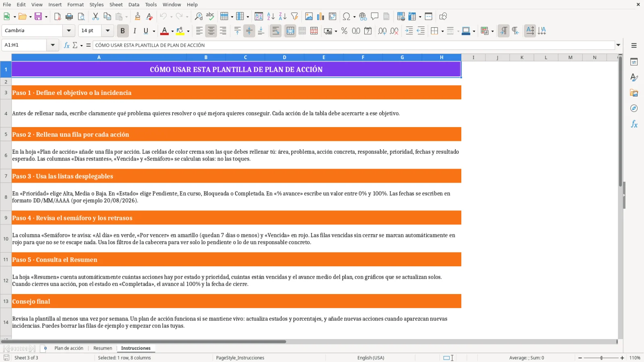
Task: Open the sidebar Properties panel
Action: [634, 62]
